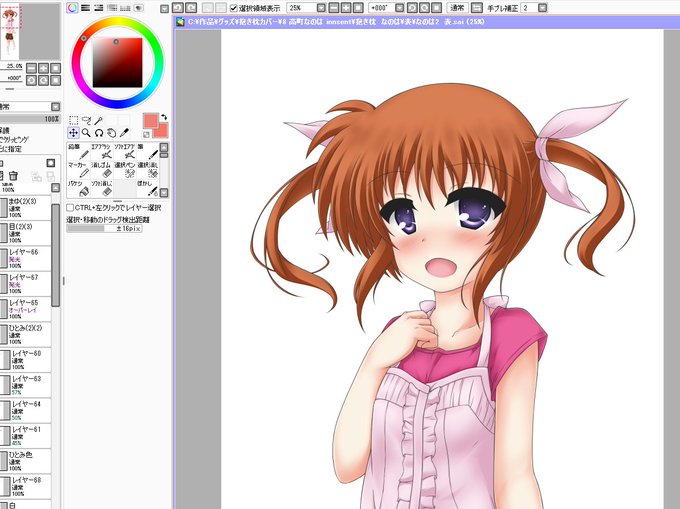Choose the 筆 brush tool
Screen dimensions: 680x509
pos(147,152)
